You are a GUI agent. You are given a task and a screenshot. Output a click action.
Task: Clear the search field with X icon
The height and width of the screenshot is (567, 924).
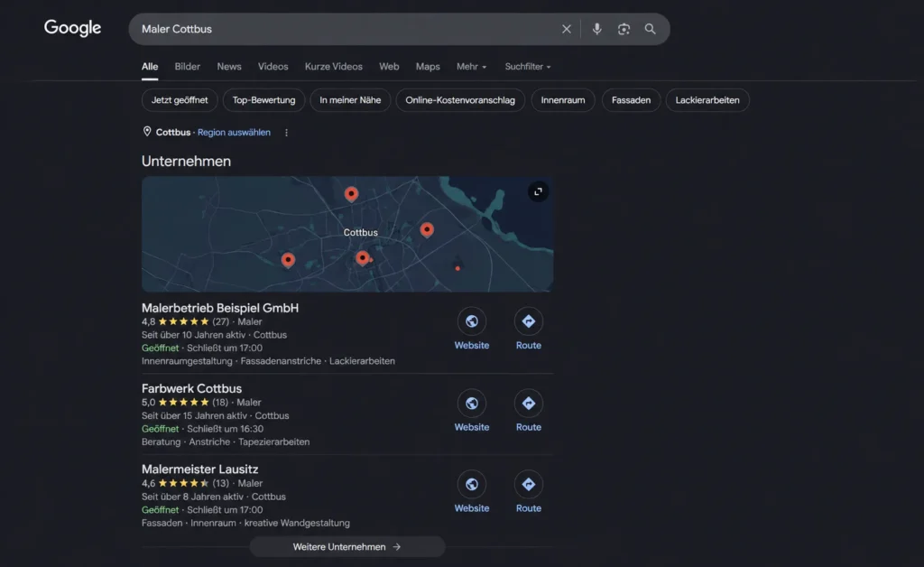[567, 29]
